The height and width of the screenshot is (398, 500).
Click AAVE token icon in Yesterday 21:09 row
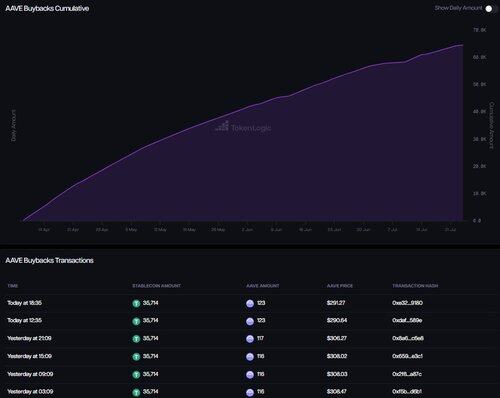250,339
